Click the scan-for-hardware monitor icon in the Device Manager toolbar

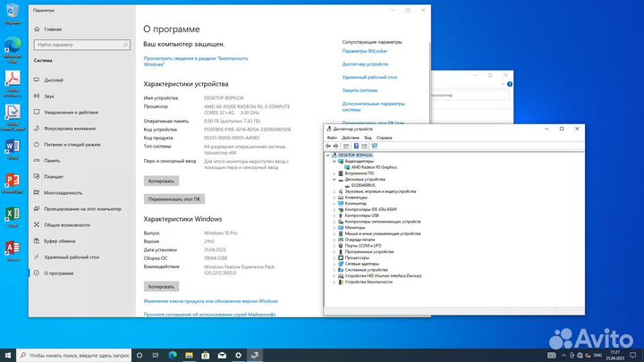click(375, 146)
